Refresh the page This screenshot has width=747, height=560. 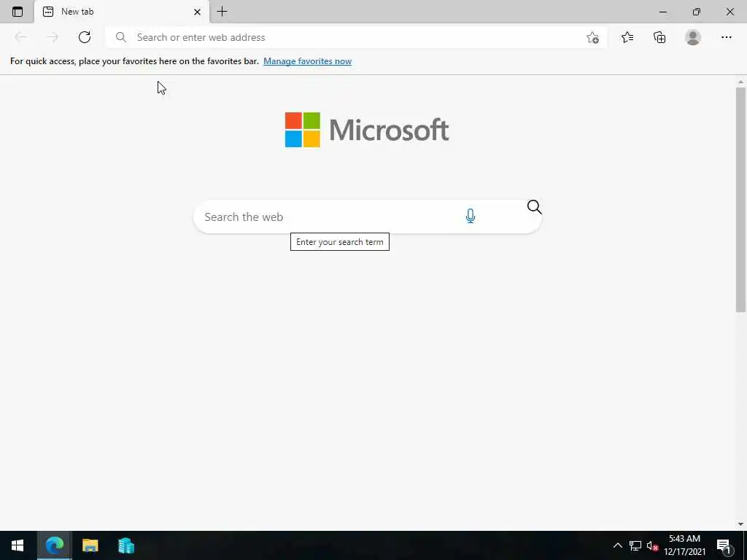click(x=85, y=37)
